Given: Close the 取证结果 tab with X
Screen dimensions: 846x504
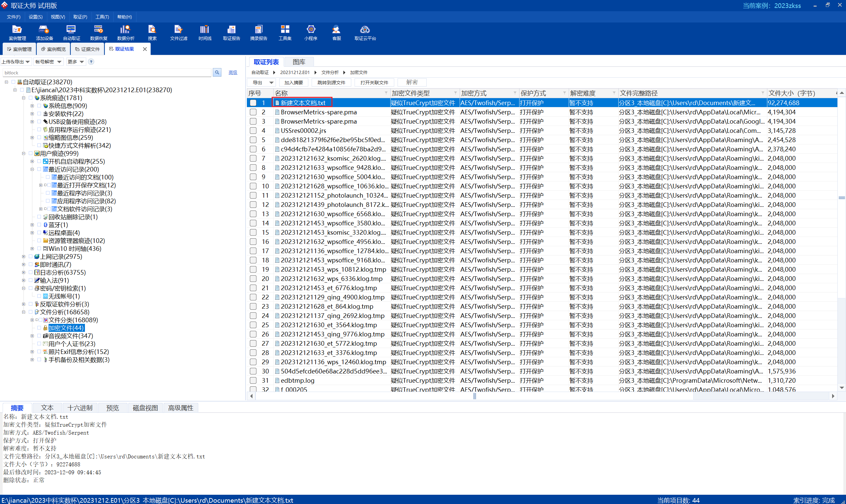Looking at the screenshot, I should (x=145, y=49).
